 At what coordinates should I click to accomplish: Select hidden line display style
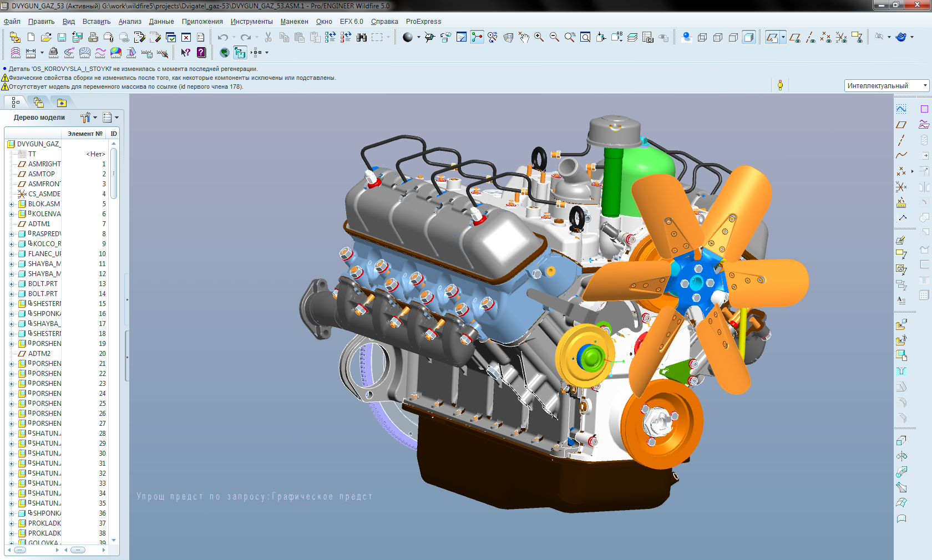pyautogui.click(x=718, y=37)
